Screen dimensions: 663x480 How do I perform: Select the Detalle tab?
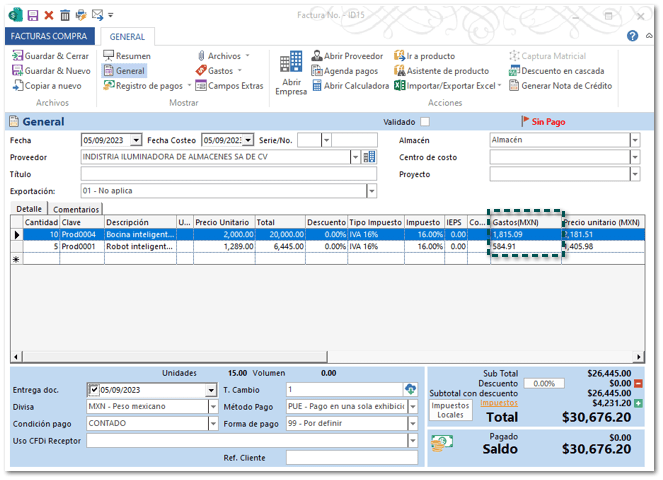[29, 209]
